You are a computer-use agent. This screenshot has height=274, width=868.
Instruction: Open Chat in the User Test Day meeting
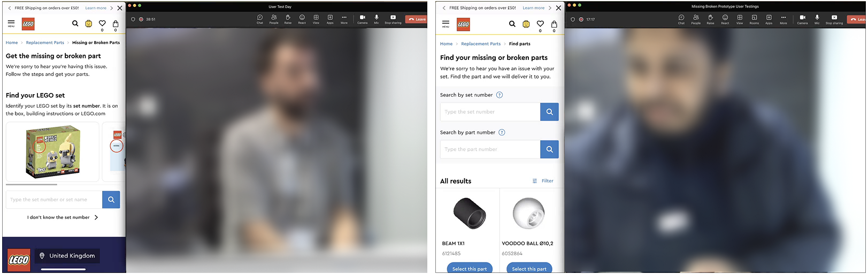[x=260, y=19]
